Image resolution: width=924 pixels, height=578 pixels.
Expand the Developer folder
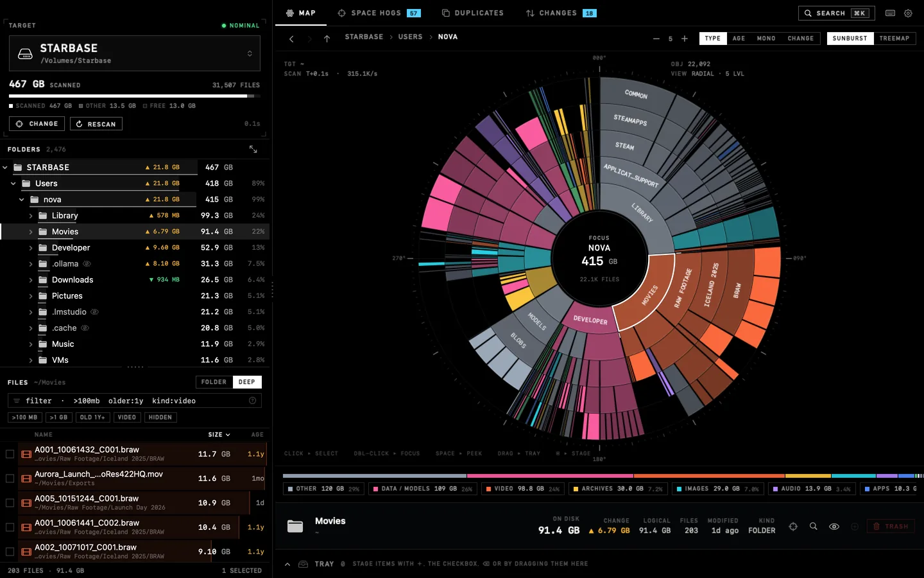[x=31, y=248]
